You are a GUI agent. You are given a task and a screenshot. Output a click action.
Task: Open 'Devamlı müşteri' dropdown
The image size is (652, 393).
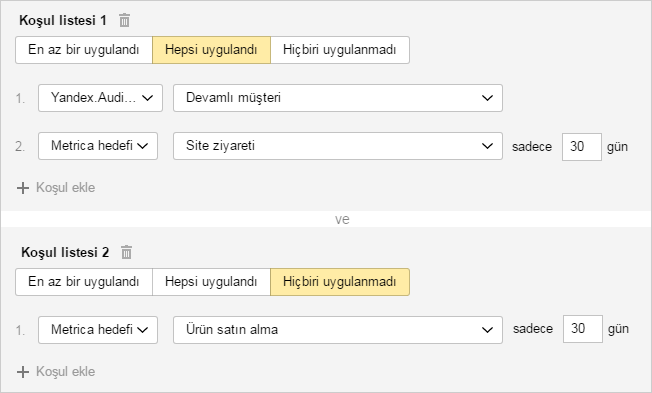click(x=338, y=98)
